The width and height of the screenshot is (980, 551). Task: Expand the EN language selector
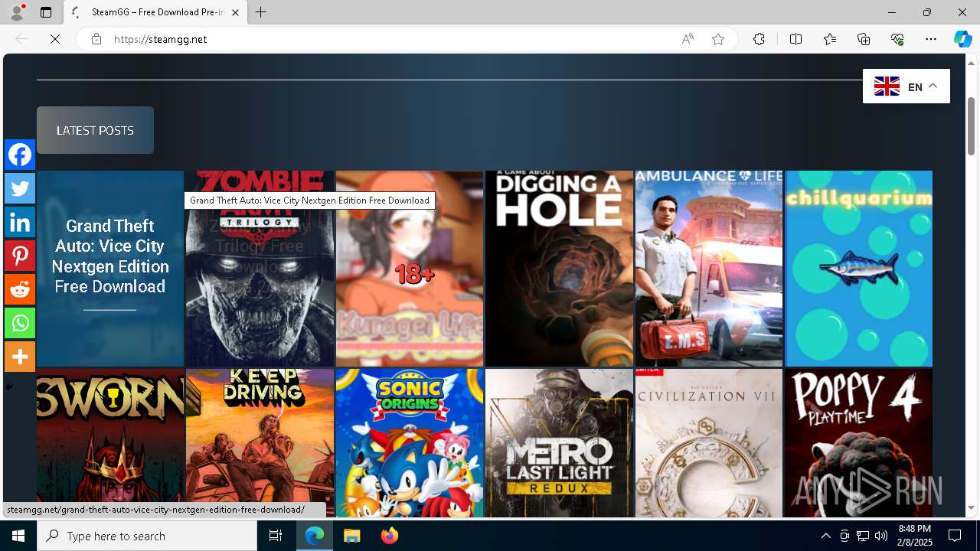pyautogui.click(x=906, y=86)
